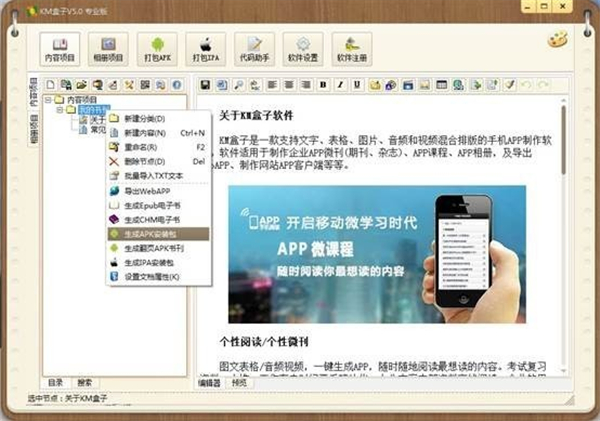This screenshot has width=600, height=421.
Task: Click the 软件注册 registration button
Action: (352, 50)
